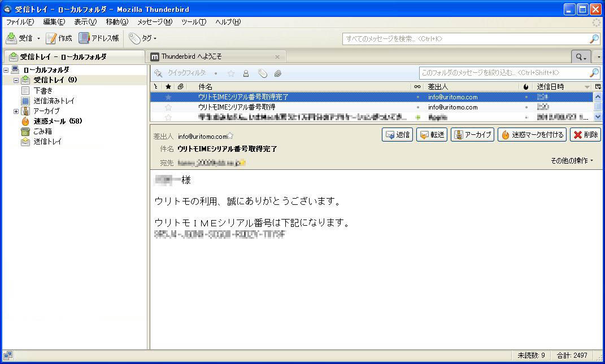The height and width of the screenshot is (364, 605).
Task: Switch to Thunderbird へようこそ tab
Action: pyautogui.click(x=215, y=56)
